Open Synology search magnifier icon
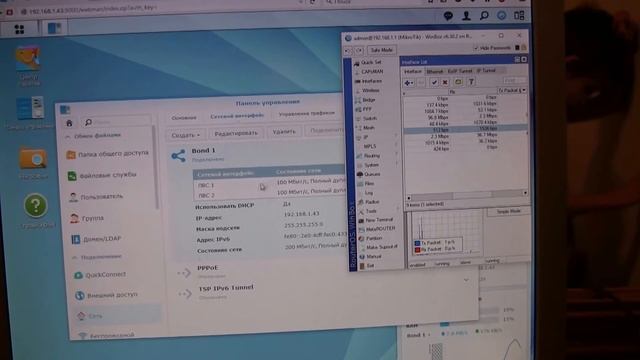640x360 pixels. click(484, 16)
